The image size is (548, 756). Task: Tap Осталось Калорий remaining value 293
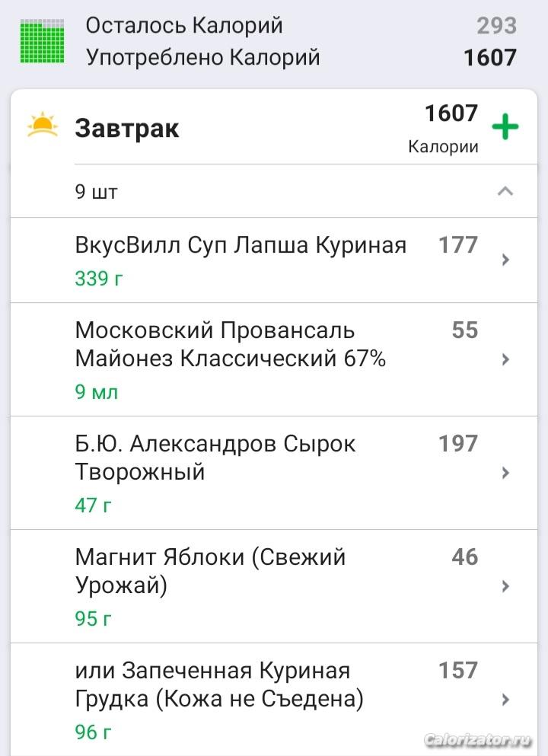pos(496,26)
